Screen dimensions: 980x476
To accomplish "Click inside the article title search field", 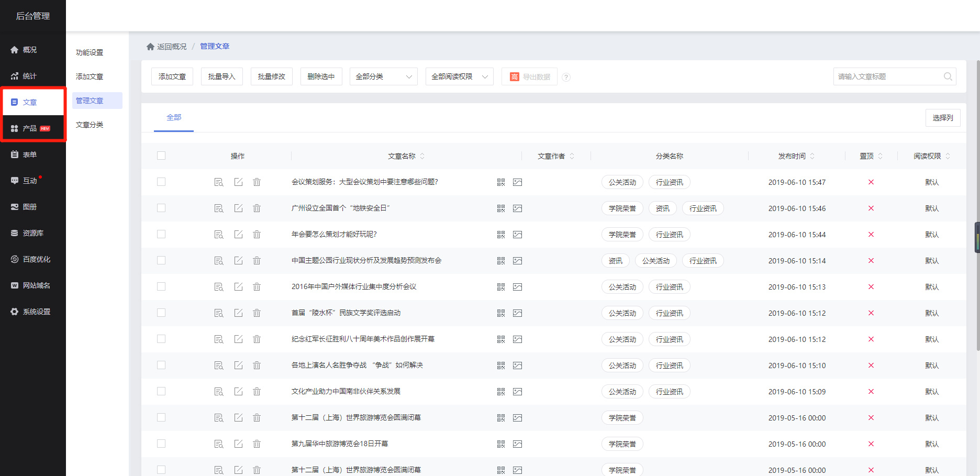I will point(890,76).
